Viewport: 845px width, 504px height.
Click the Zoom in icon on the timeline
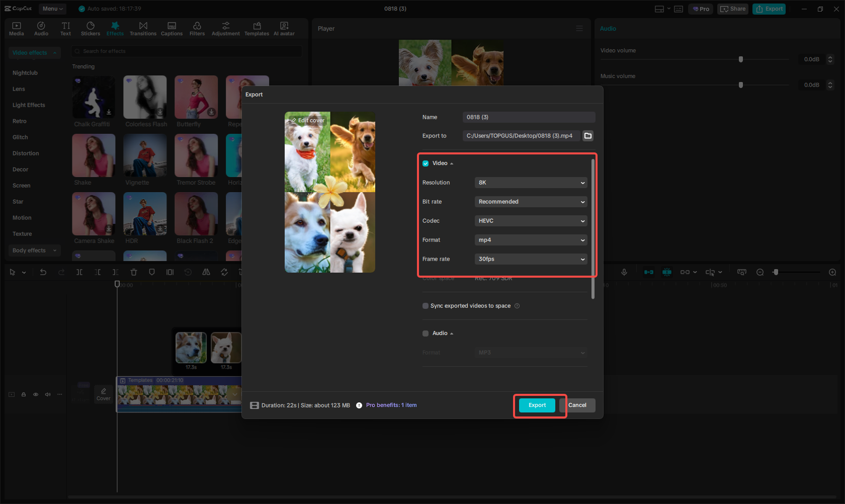pos(832,272)
